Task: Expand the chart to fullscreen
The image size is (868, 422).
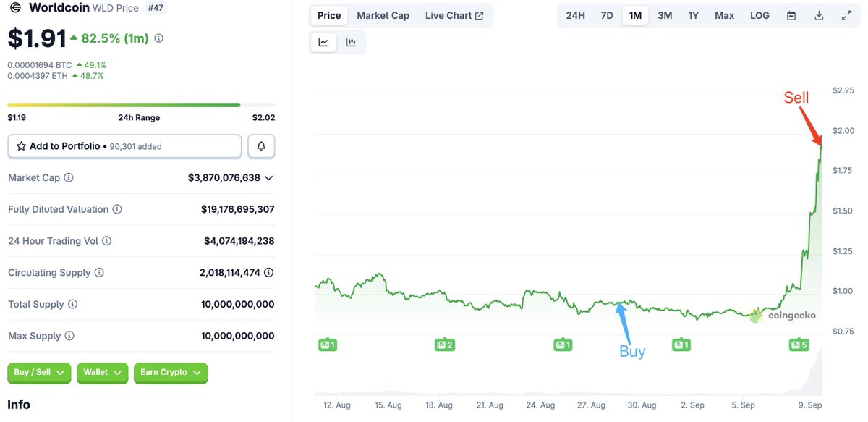Action: tap(846, 15)
